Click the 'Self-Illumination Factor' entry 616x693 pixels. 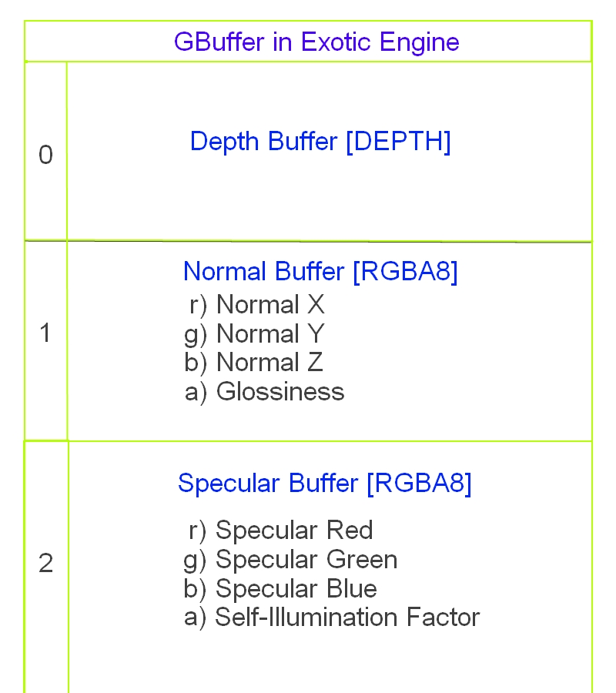pyautogui.click(x=347, y=618)
